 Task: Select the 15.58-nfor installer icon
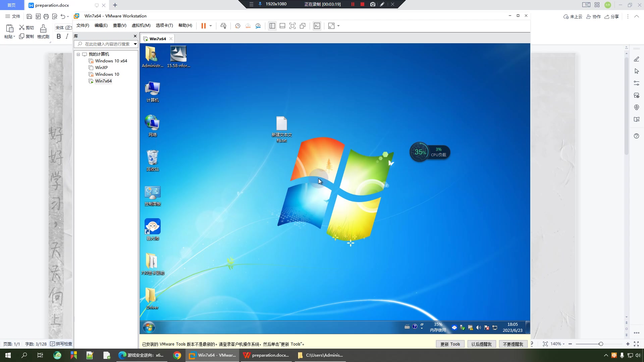[x=178, y=57]
